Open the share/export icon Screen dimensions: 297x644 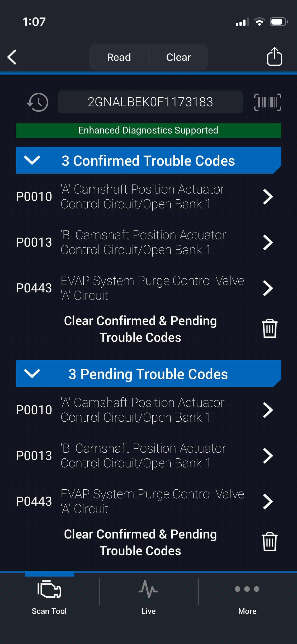tap(274, 56)
